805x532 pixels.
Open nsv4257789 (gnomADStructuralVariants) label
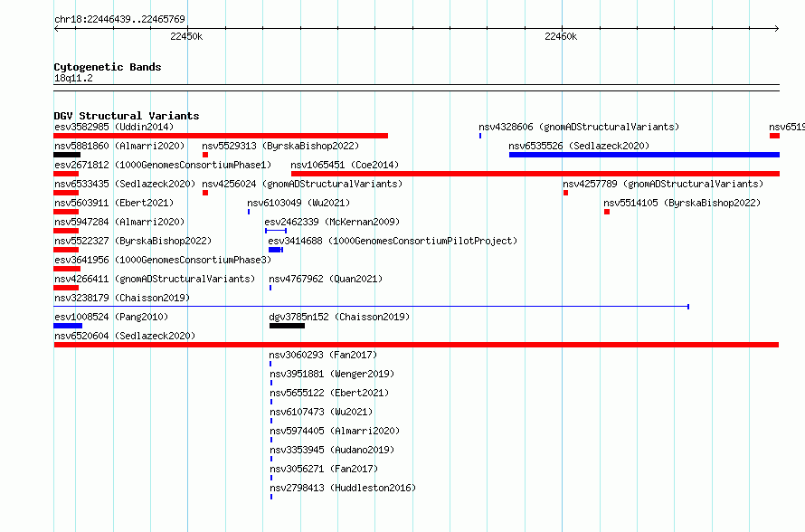(663, 184)
